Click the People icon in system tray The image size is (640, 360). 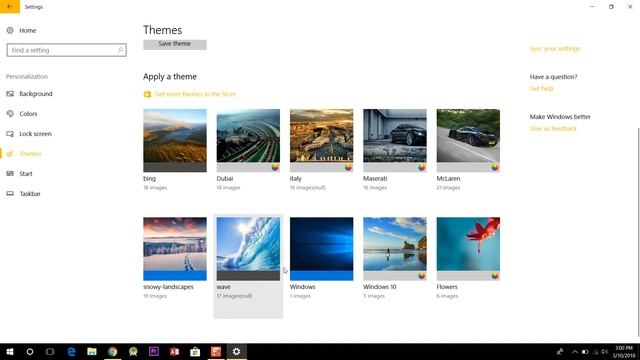560,352
